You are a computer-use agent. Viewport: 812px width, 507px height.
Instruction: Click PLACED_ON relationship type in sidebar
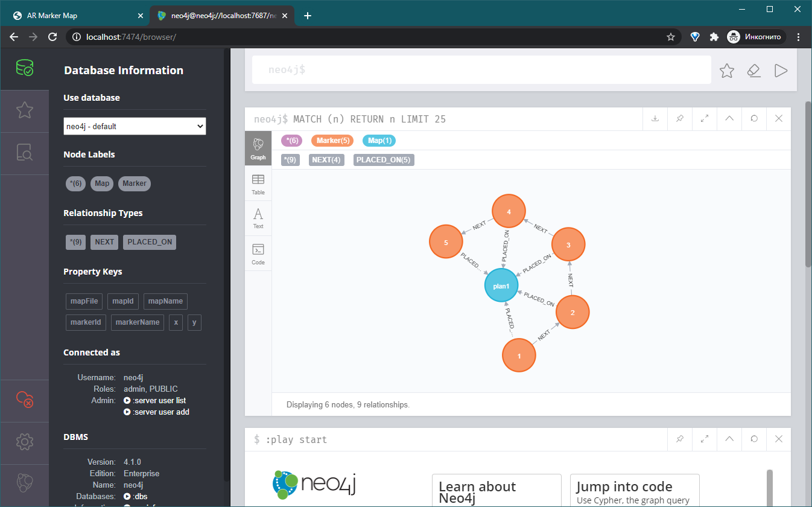(150, 242)
